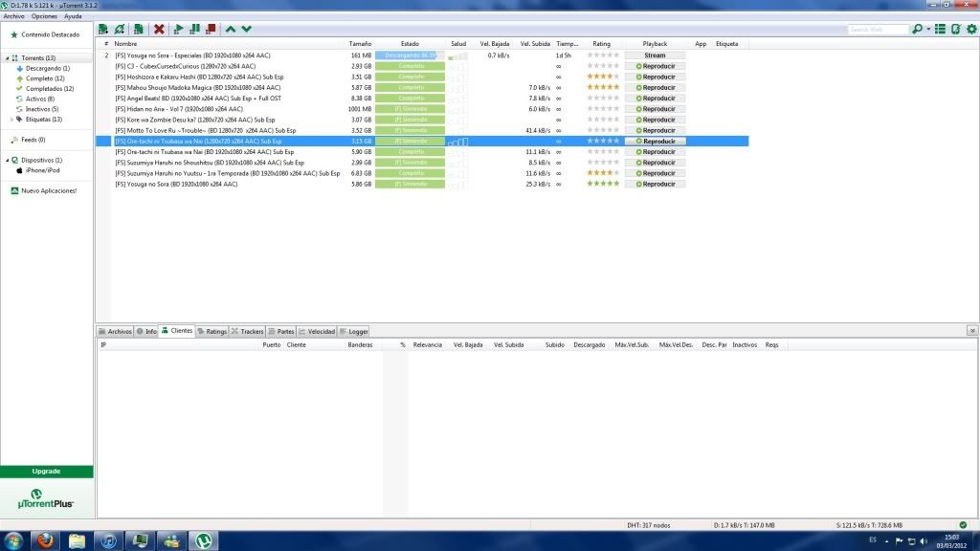The width and height of the screenshot is (980, 551).
Task: Select the torrent Kore wa Zombie Desu ka?
Action: (195, 120)
